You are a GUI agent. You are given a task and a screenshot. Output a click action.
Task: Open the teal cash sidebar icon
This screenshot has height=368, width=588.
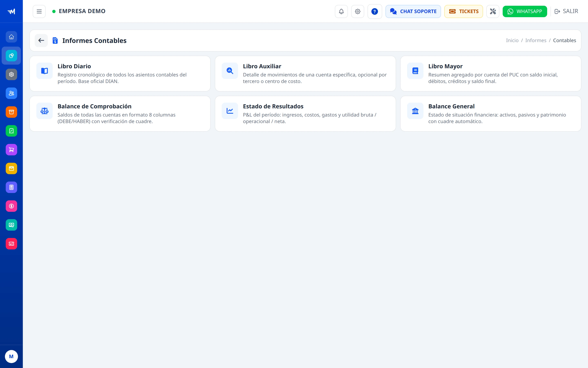[11, 225]
